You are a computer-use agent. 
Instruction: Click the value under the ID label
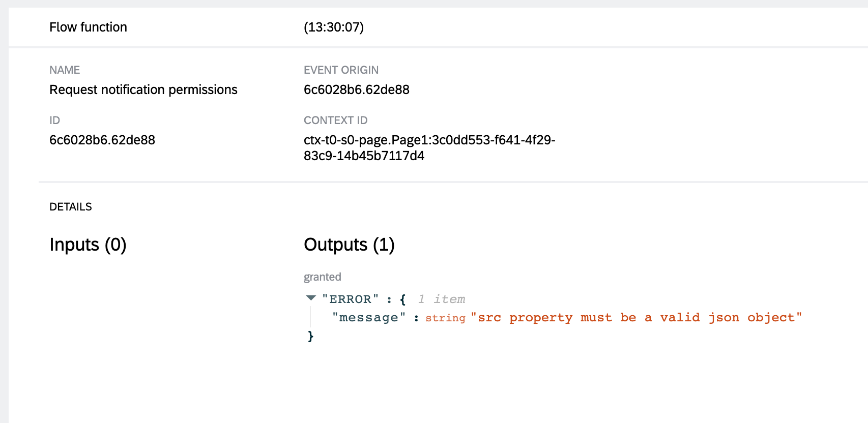click(102, 140)
